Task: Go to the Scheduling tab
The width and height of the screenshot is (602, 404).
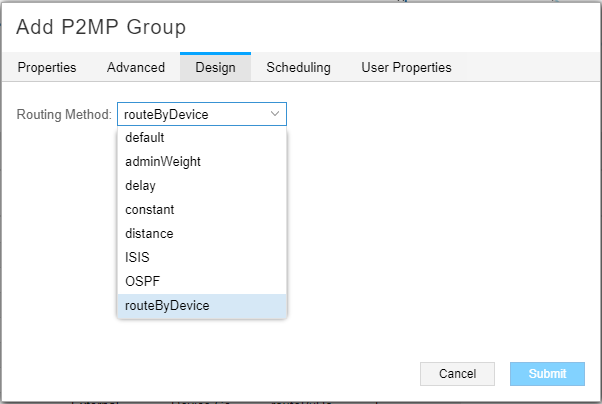Action: pos(298,67)
